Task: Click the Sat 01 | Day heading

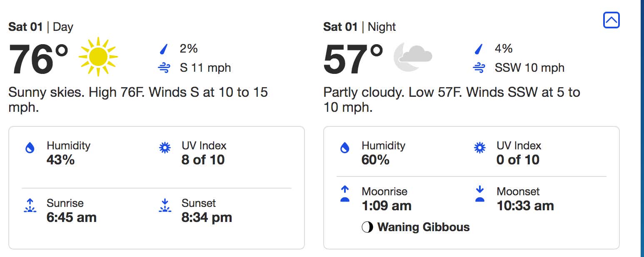Action: 41,27
